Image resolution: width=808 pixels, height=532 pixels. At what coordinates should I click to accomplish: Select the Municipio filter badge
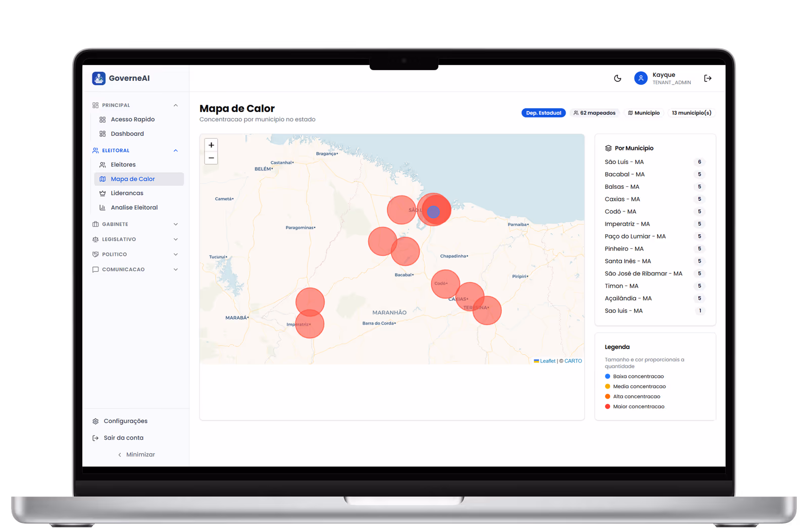click(644, 113)
